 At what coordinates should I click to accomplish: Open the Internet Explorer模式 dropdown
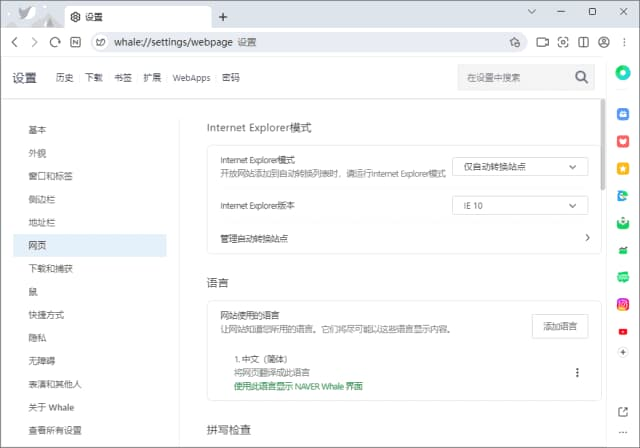pos(519,167)
